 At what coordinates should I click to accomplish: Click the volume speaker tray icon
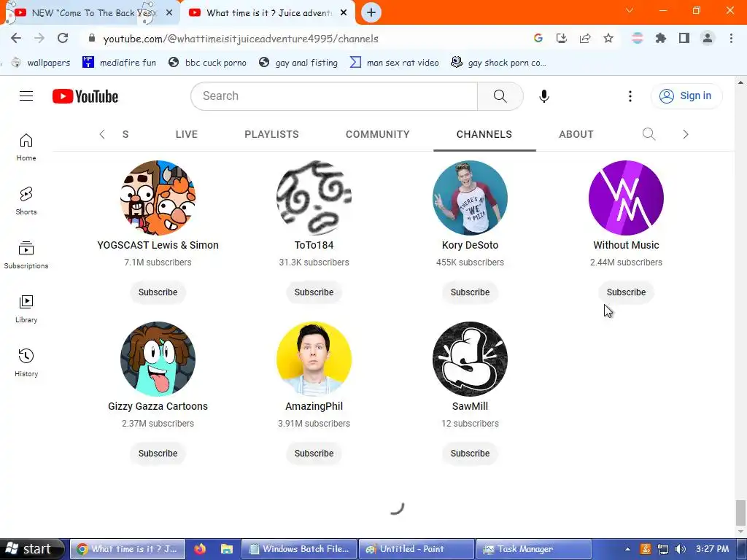coord(680,549)
